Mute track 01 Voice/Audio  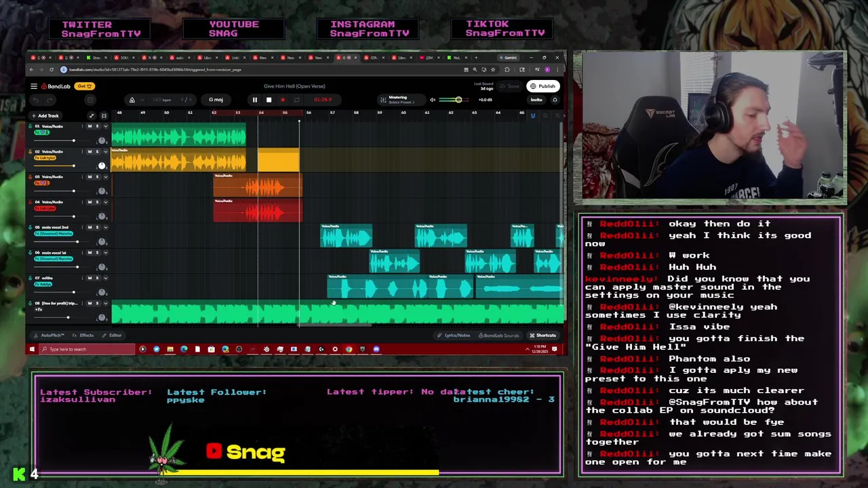90,126
